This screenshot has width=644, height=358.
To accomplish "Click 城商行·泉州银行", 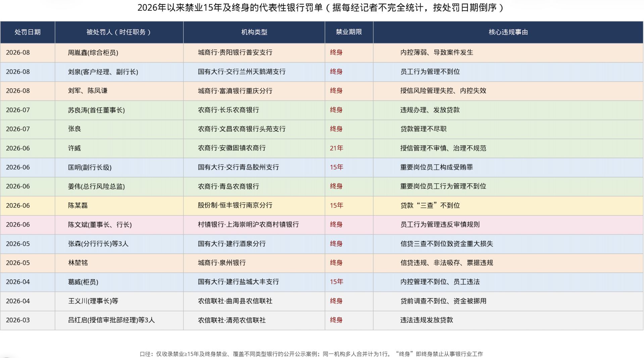I will (221, 263).
